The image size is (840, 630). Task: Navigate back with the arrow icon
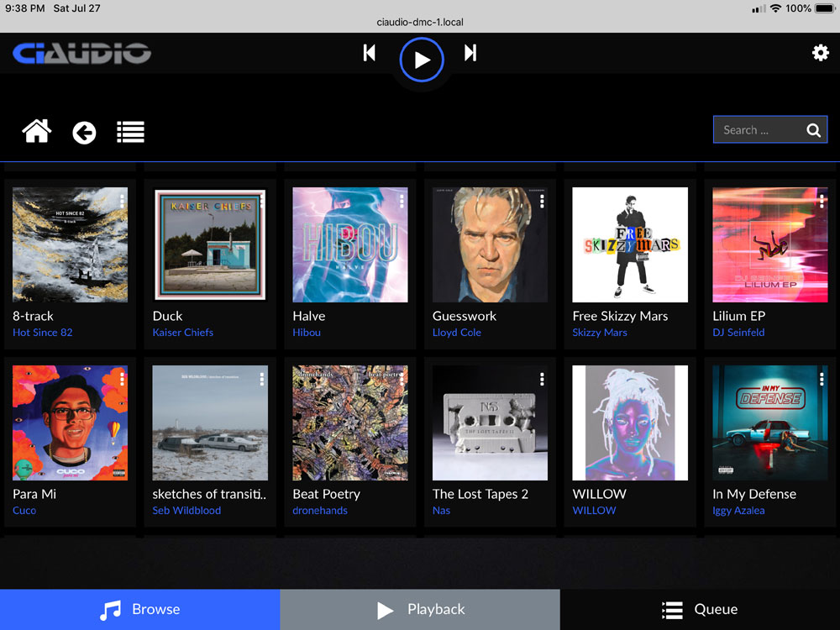[x=84, y=133]
